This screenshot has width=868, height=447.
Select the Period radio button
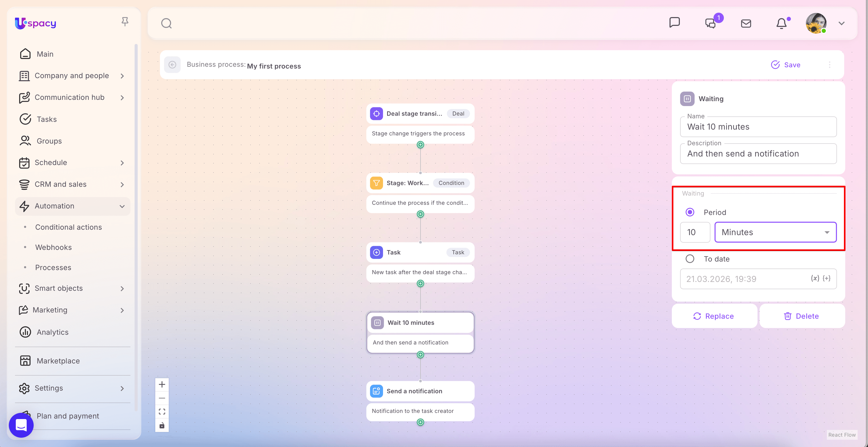(690, 212)
